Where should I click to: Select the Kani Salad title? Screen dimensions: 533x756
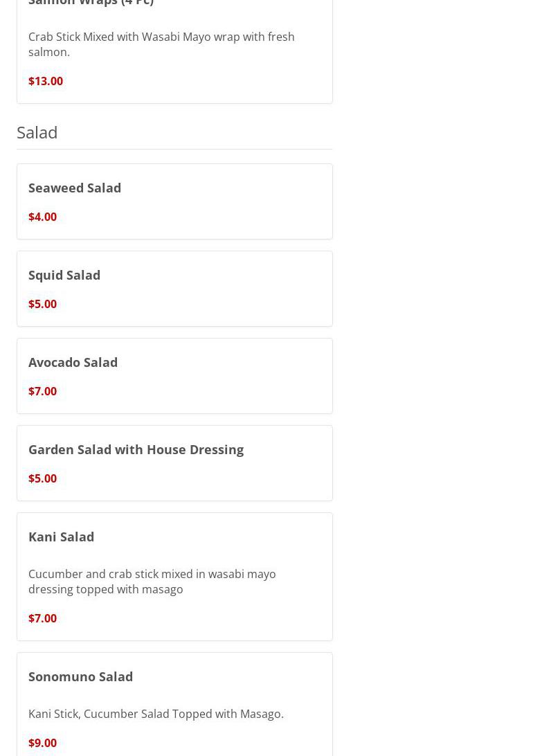point(61,537)
